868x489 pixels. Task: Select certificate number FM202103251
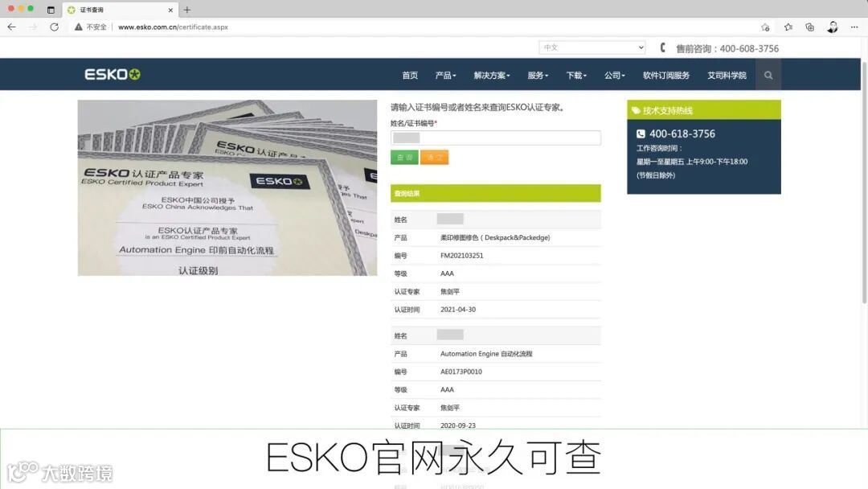coord(461,255)
